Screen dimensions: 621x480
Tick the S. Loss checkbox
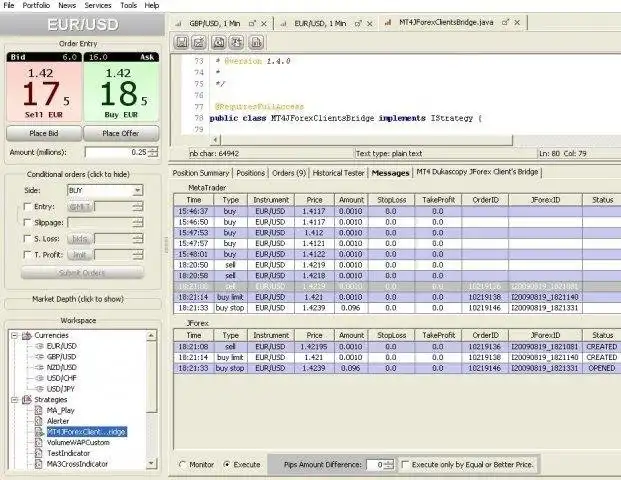(x=26, y=238)
